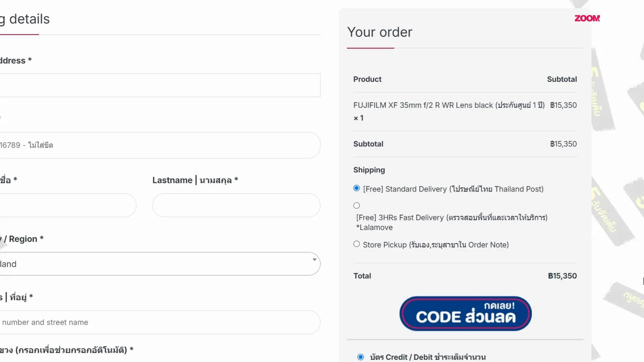Select Credit / Debit full payment method
Screen dimensions: 644x362
[x=361, y=357]
